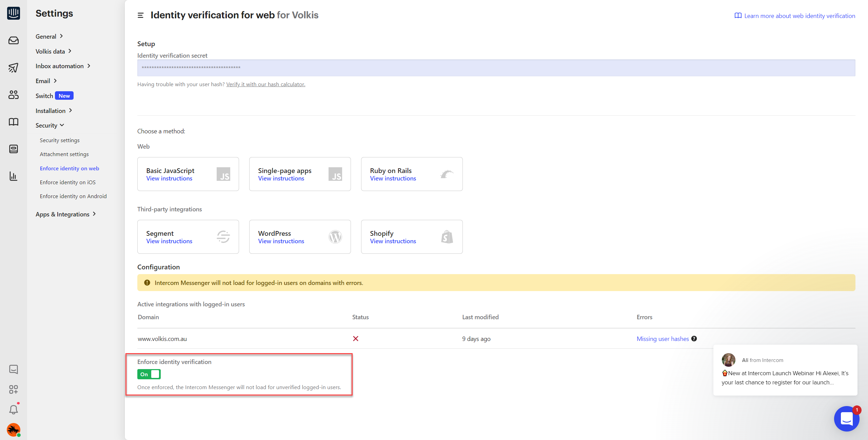
Task: Open the Intercom Messenger launcher bubble
Action: tap(847, 419)
